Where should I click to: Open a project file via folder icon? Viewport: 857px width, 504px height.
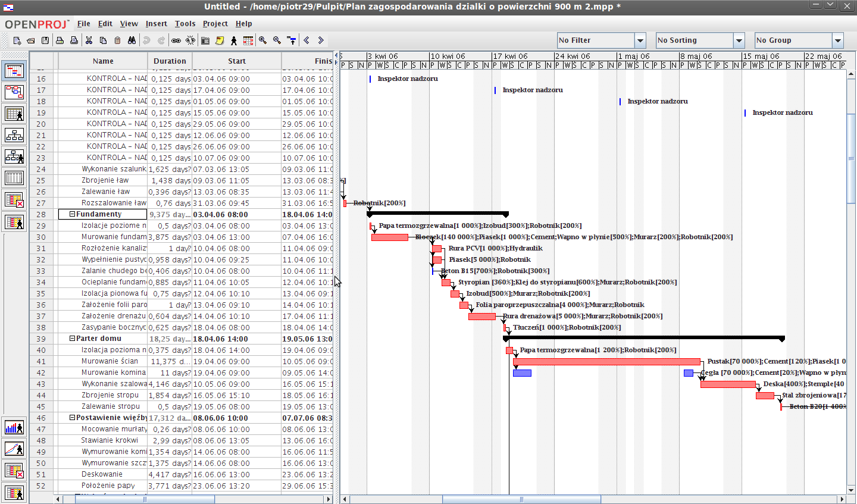coord(31,40)
